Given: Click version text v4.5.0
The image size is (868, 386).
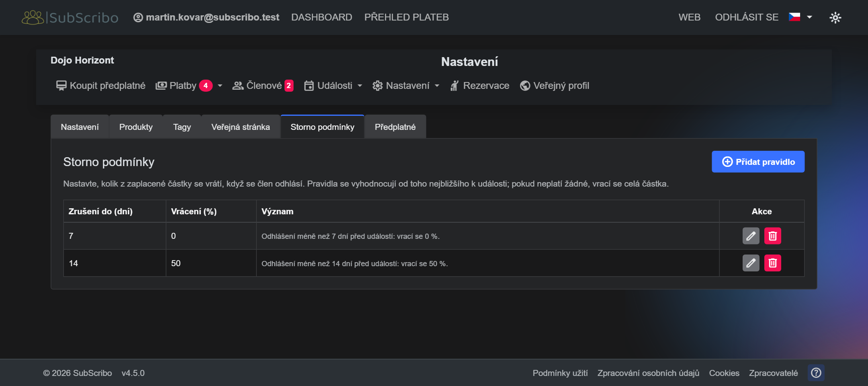Looking at the screenshot, I should (x=133, y=373).
